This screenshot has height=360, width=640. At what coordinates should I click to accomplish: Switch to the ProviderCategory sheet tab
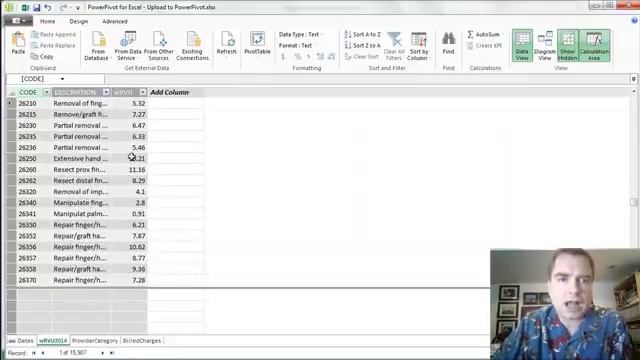point(95,340)
